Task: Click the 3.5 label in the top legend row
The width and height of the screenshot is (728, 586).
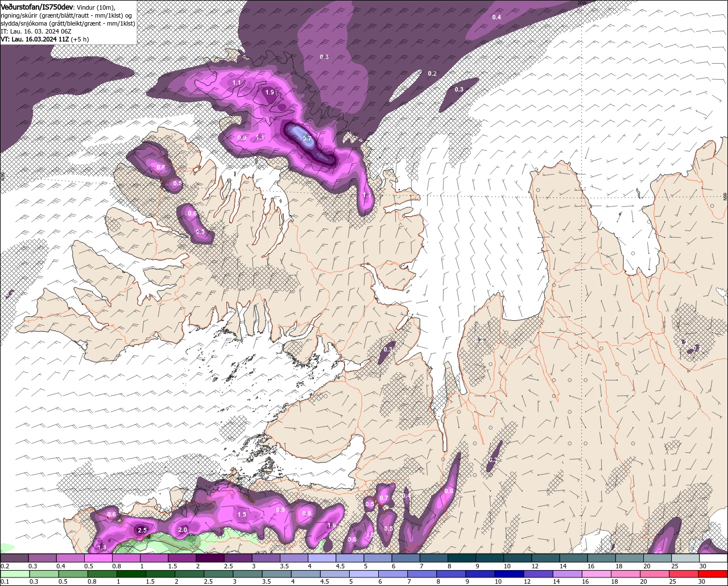Action: (x=285, y=566)
